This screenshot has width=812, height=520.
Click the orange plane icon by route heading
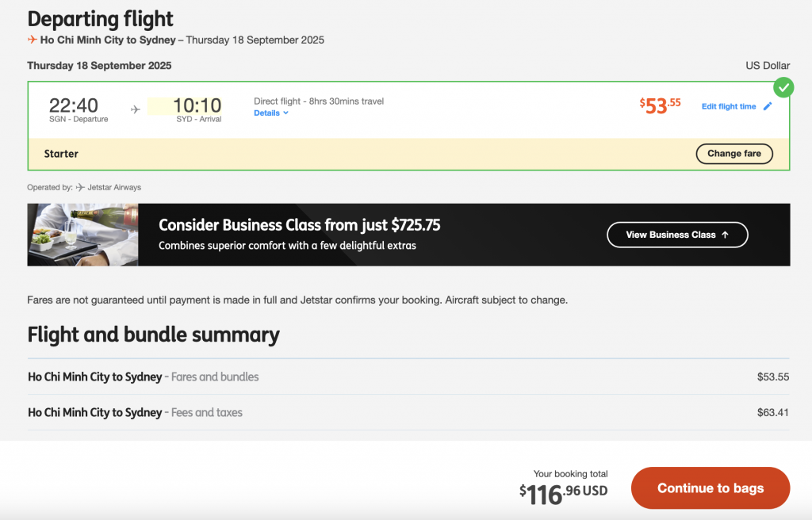click(x=32, y=40)
